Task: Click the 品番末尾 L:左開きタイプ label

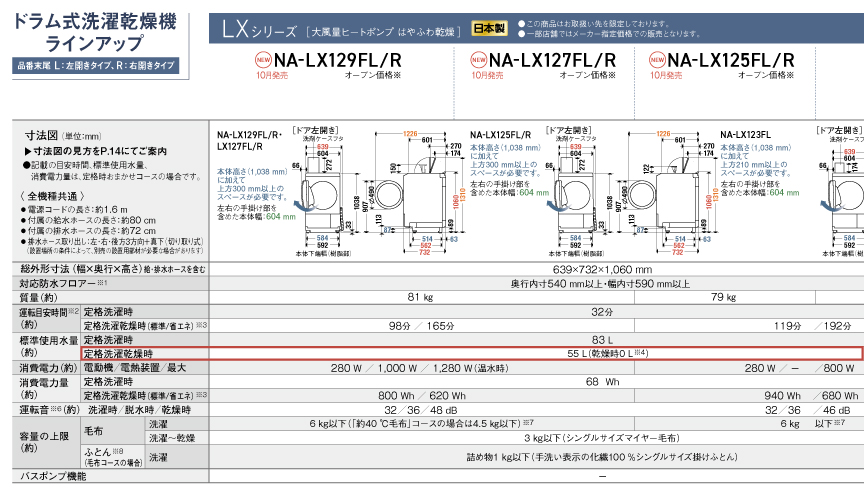Action: [x=95, y=65]
